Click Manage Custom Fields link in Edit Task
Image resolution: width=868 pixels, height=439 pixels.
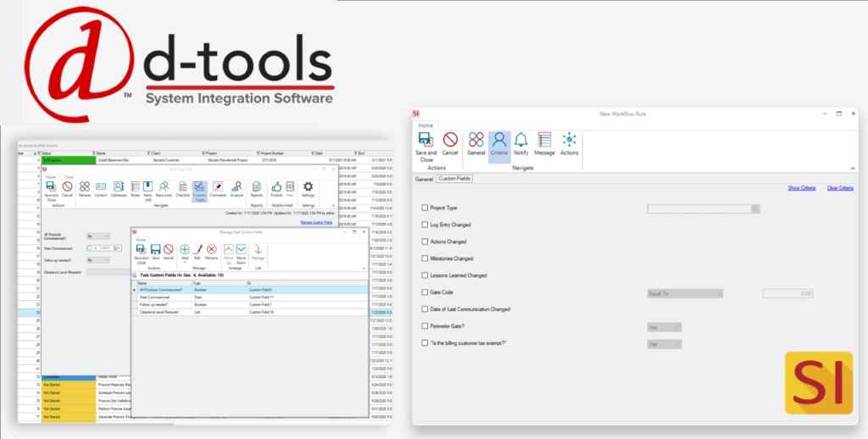pyautogui.click(x=317, y=222)
